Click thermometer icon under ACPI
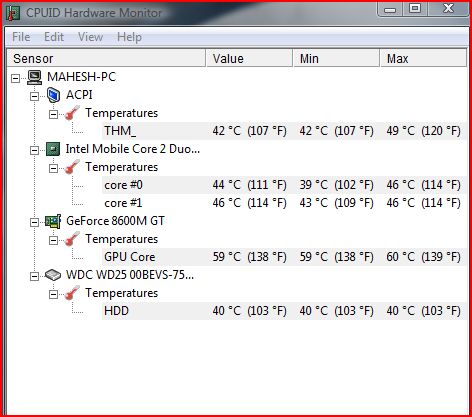This screenshot has width=472, height=417. pyautogui.click(x=72, y=113)
